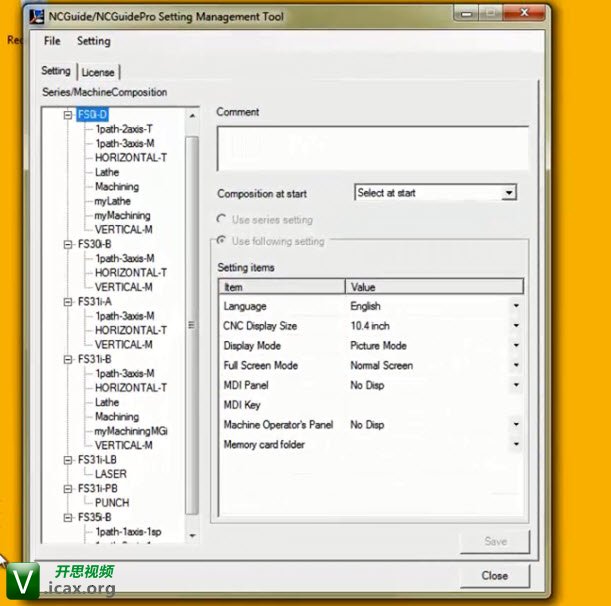The height and width of the screenshot is (606, 611).
Task: Open the MDI Panel dropdown
Action: pos(516,385)
